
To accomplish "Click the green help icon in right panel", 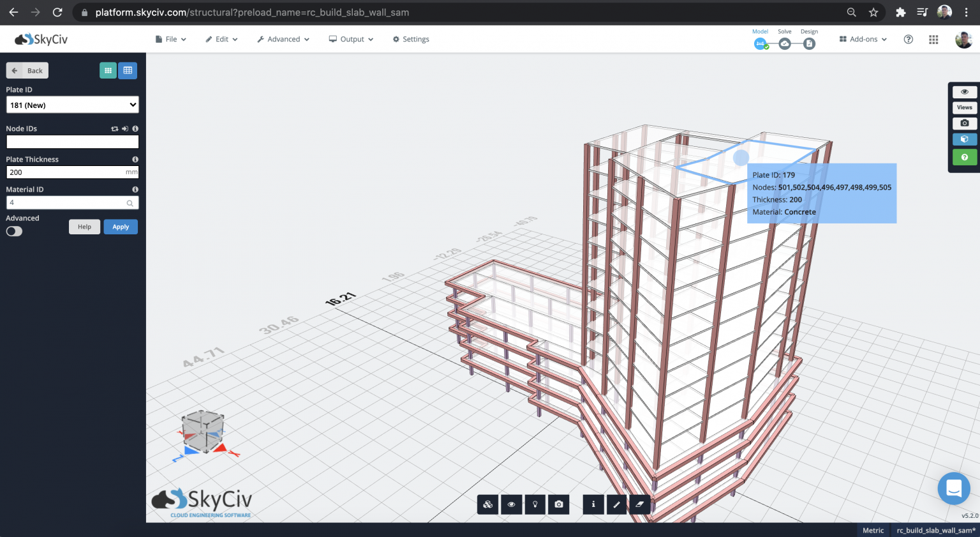I will 964,157.
